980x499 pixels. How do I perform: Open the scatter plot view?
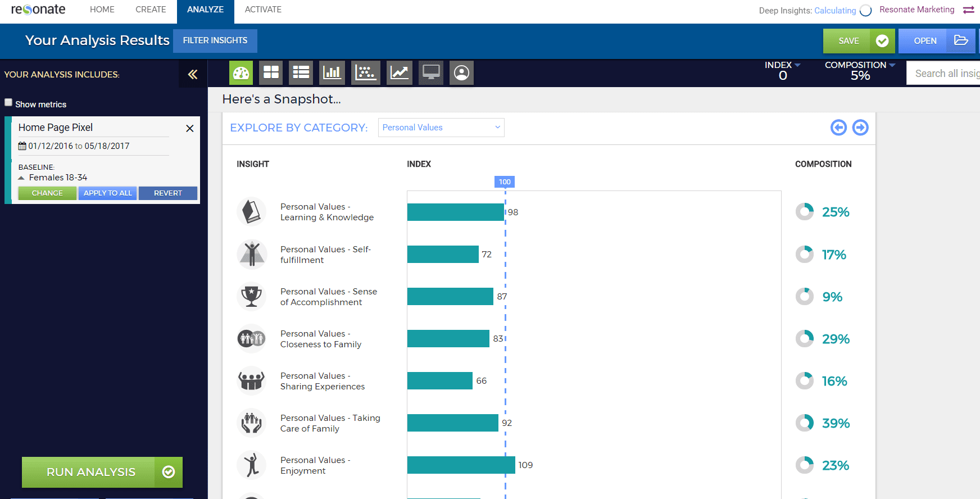point(366,73)
